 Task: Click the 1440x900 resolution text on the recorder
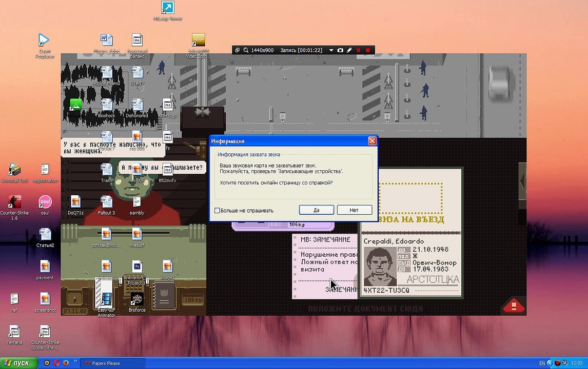coord(262,50)
